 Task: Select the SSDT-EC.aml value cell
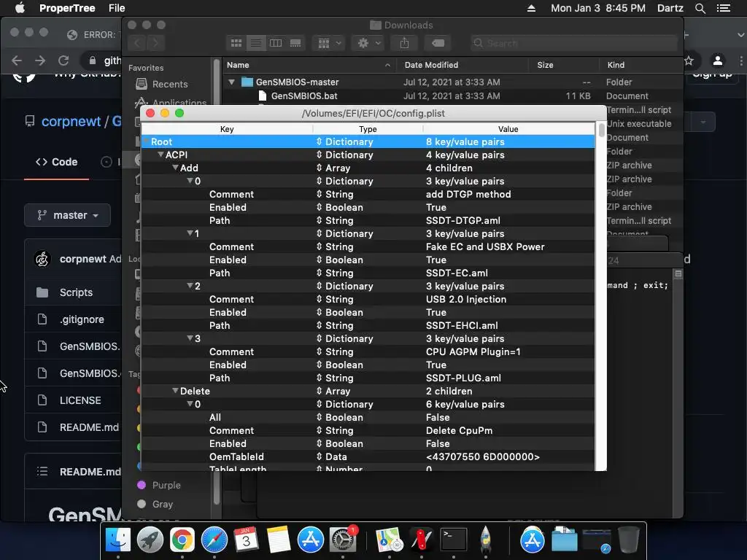pos(457,273)
